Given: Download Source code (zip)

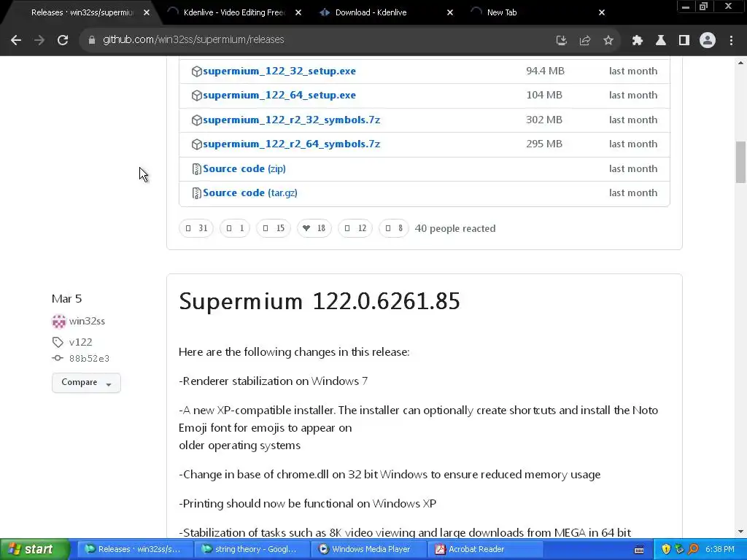Looking at the screenshot, I should (x=244, y=168).
